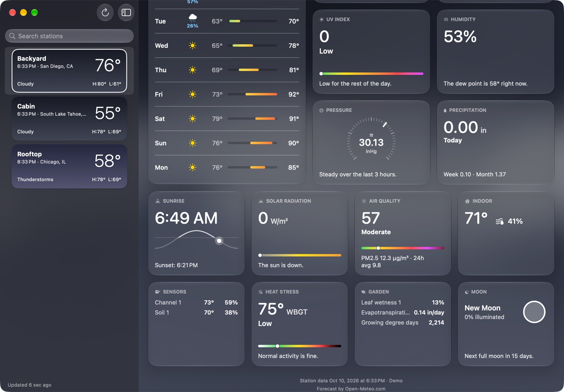Open the Saturday forecast row
This screenshot has width=564, height=392.
point(227,119)
